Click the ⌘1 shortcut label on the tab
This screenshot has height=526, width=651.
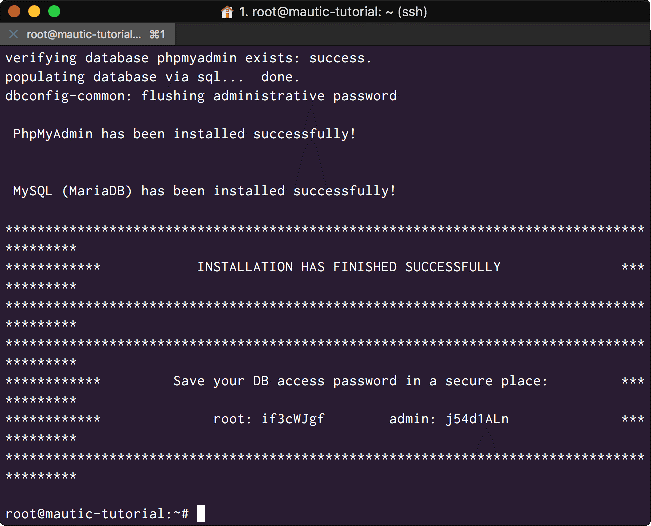(157, 34)
